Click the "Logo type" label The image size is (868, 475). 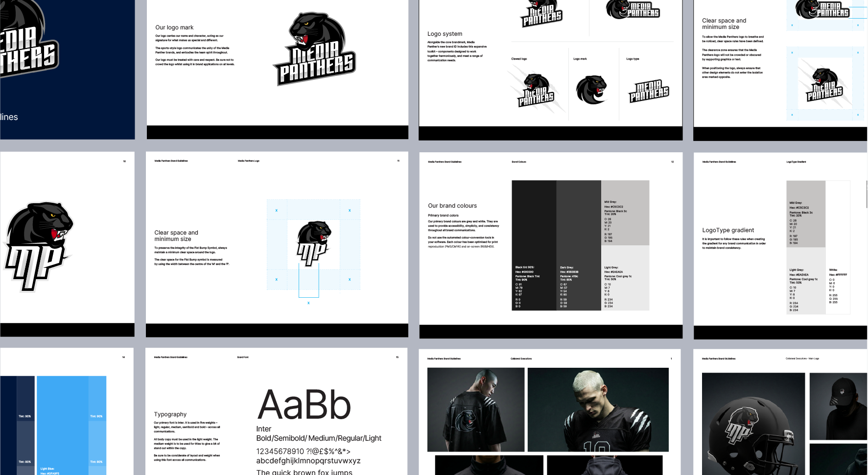(x=633, y=59)
